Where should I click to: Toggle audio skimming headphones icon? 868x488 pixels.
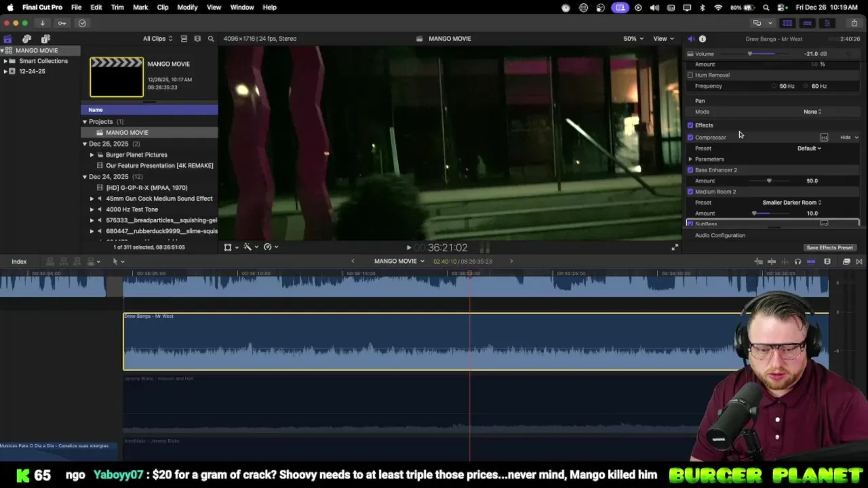tap(797, 262)
